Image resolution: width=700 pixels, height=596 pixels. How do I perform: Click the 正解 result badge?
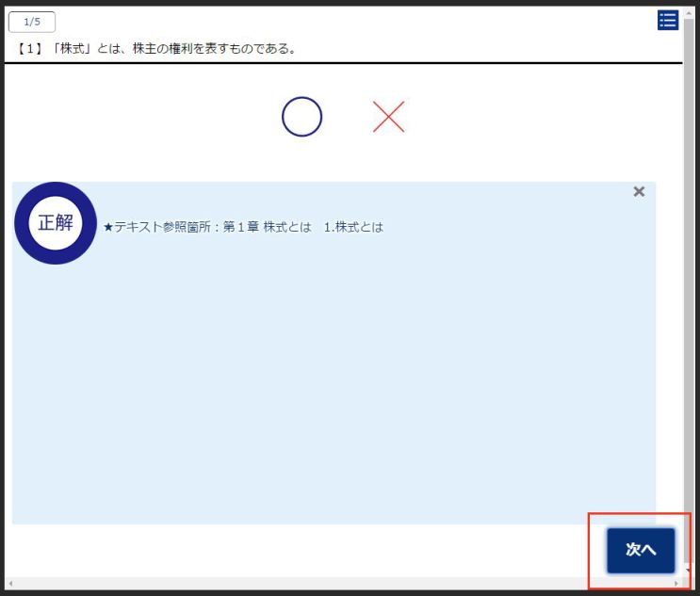click(56, 222)
